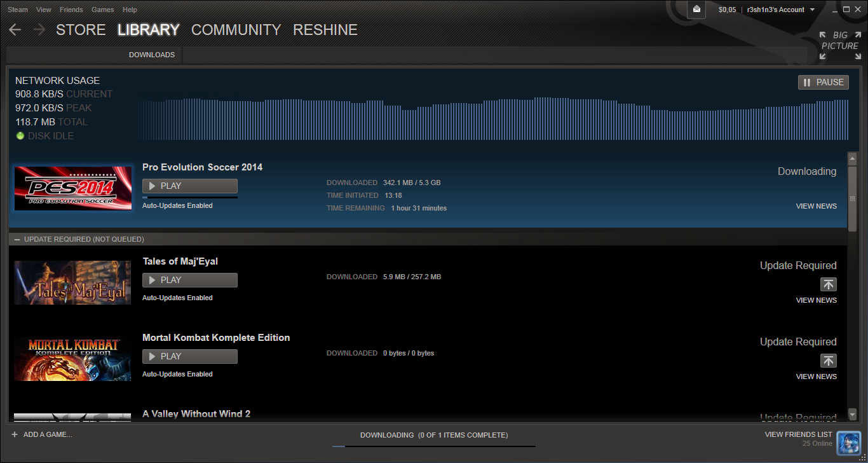Screen dimensions: 868x463
Task: Click the Mortal Kombat Komplete Edition title
Action: 216,338
